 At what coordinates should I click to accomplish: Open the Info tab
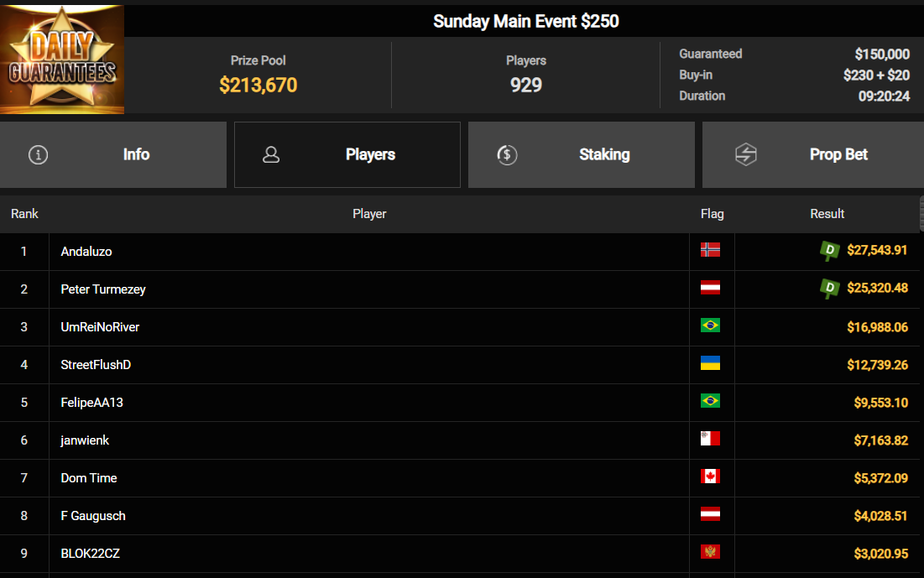click(113, 154)
